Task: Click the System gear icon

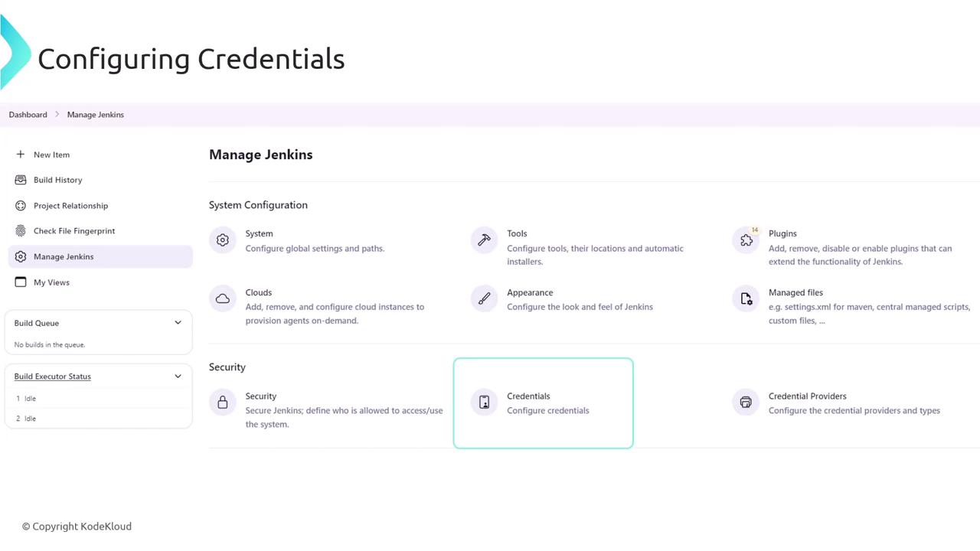Action: (223, 240)
